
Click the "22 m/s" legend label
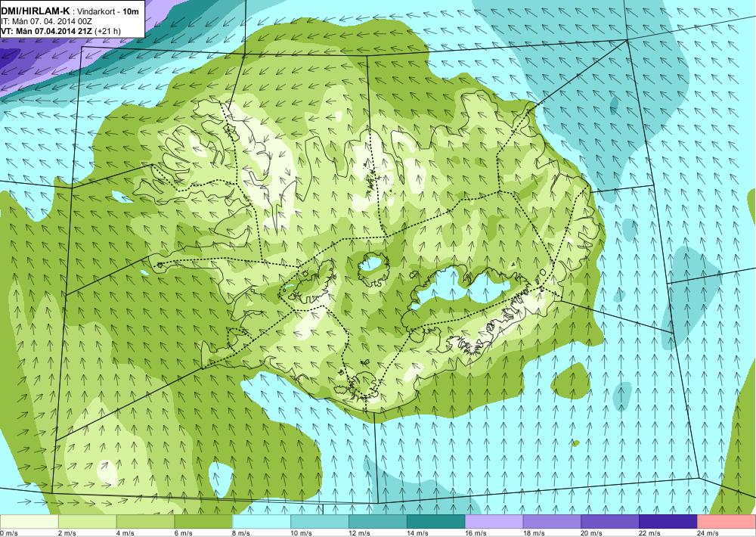[x=650, y=533]
